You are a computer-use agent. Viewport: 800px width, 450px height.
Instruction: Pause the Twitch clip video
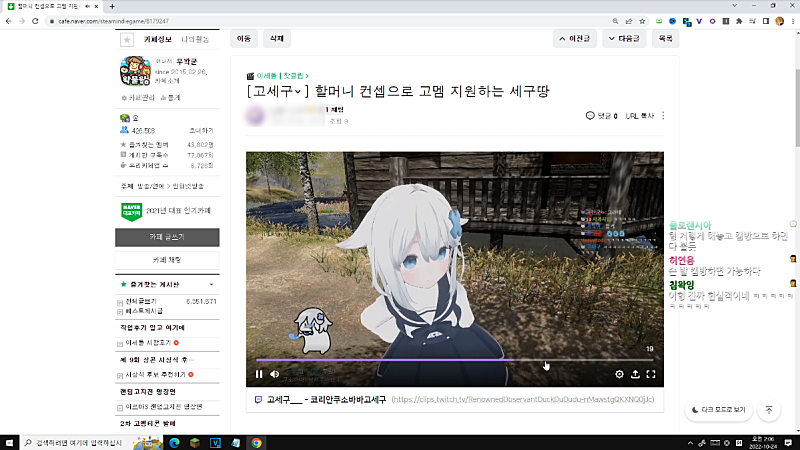pyautogui.click(x=259, y=374)
